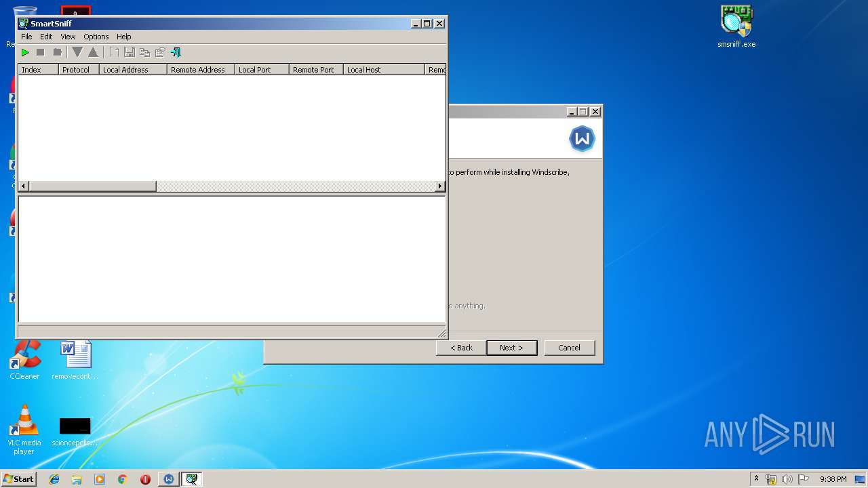
Task: Sort by the Local Port column header
Action: [x=262, y=70]
